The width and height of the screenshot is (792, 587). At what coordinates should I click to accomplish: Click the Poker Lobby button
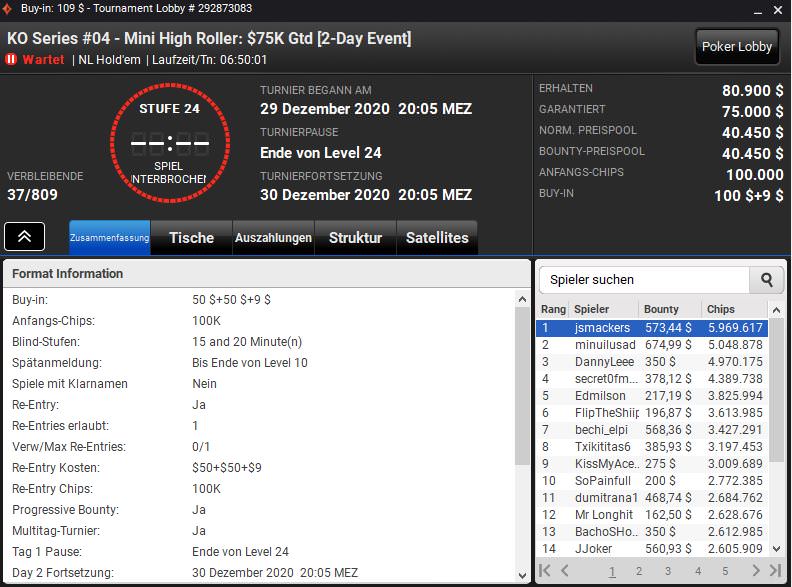[x=737, y=47]
